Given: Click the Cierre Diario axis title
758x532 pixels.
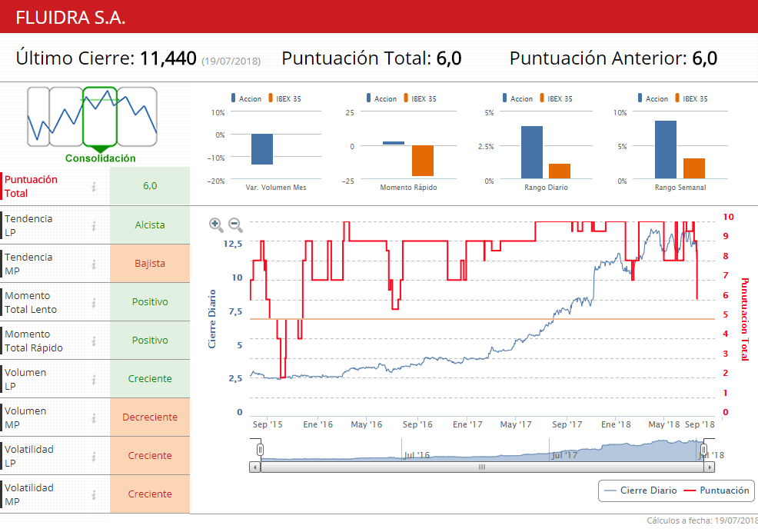Looking at the screenshot, I should 211,319.
